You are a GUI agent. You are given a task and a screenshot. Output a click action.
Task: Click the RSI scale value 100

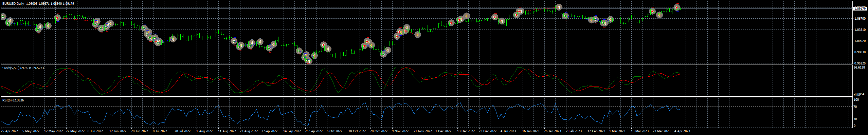(x=856, y=100)
